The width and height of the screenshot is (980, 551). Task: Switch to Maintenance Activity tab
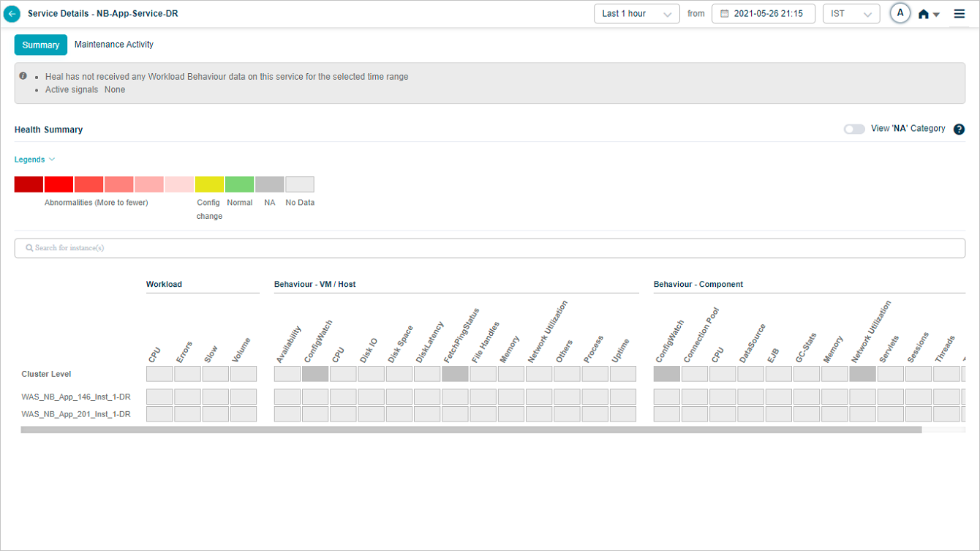tap(114, 45)
